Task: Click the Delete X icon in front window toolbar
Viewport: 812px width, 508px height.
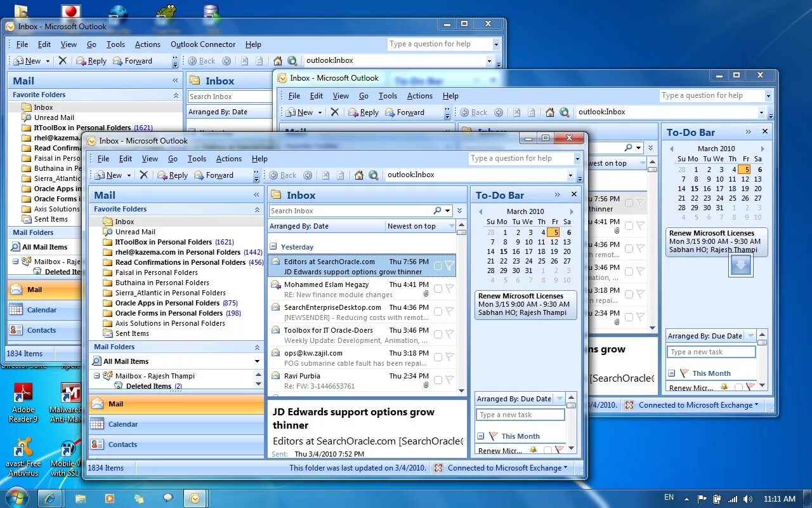Action: (144, 175)
